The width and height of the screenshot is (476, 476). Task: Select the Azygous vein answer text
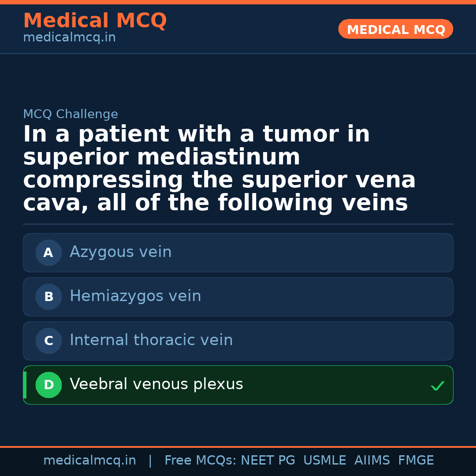[x=120, y=252]
